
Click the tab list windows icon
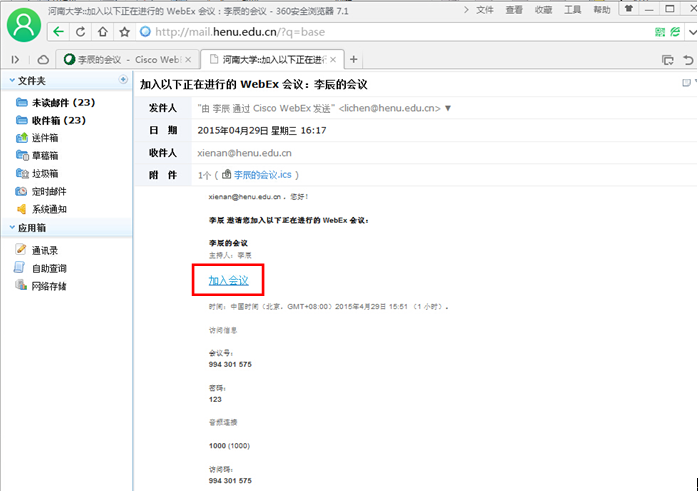(x=667, y=60)
